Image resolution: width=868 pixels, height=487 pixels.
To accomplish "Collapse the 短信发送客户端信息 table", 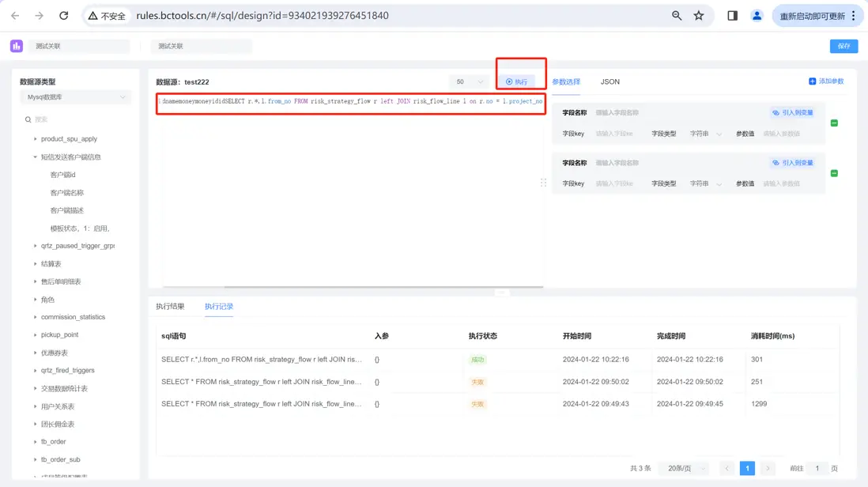I will pos(36,157).
